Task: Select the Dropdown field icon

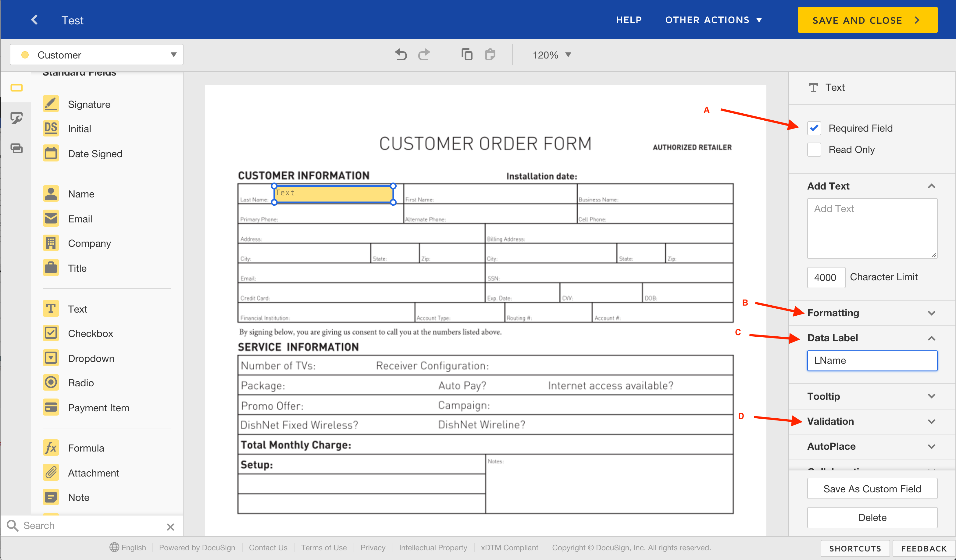Action: click(x=51, y=358)
